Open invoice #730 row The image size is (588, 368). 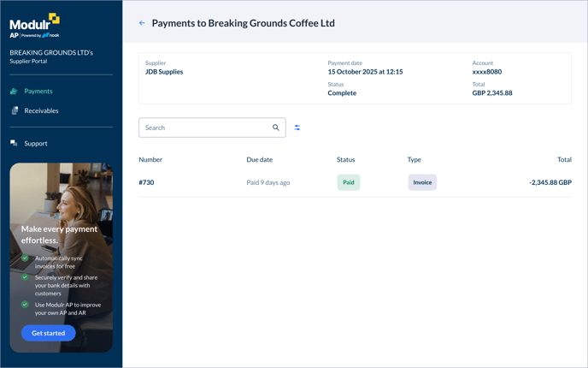pos(356,182)
